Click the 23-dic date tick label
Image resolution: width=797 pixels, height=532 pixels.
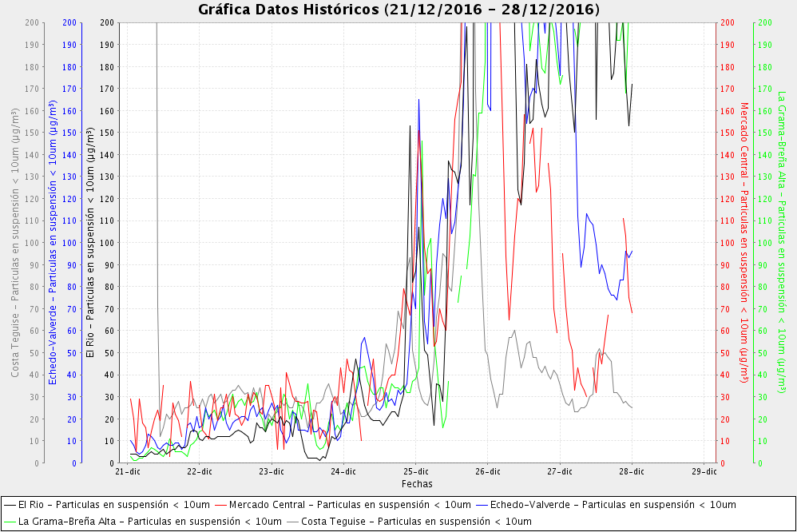click(272, 471)
